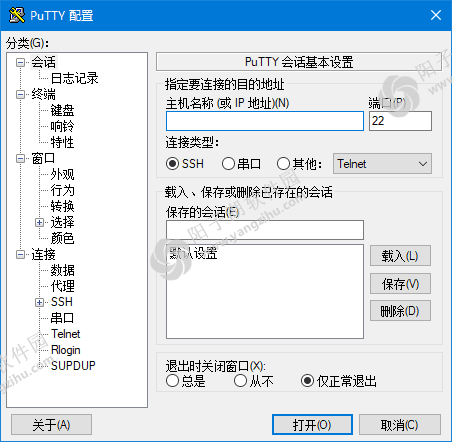Image resolution: width=452 pixels, height=442 pixels.
Task: Select 窗口 category in tree
Action: (43, 158)
